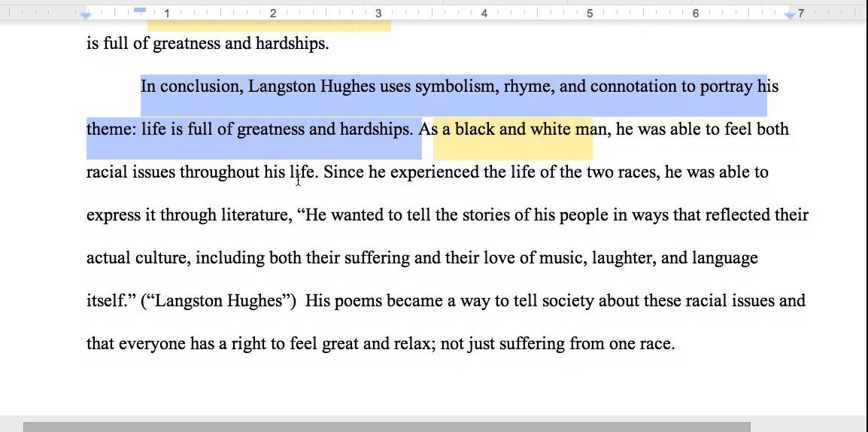Click the word "society"
Screen dimensions: 868x432
568,301
